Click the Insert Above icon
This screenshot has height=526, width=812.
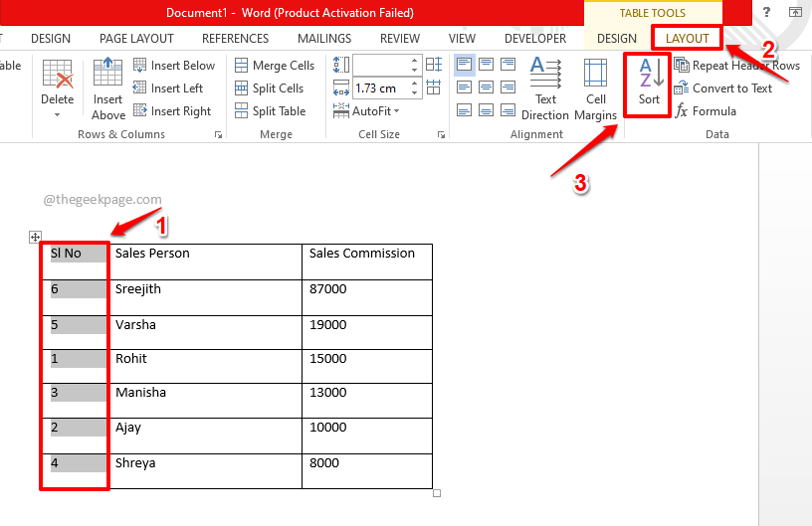(108, 88)
